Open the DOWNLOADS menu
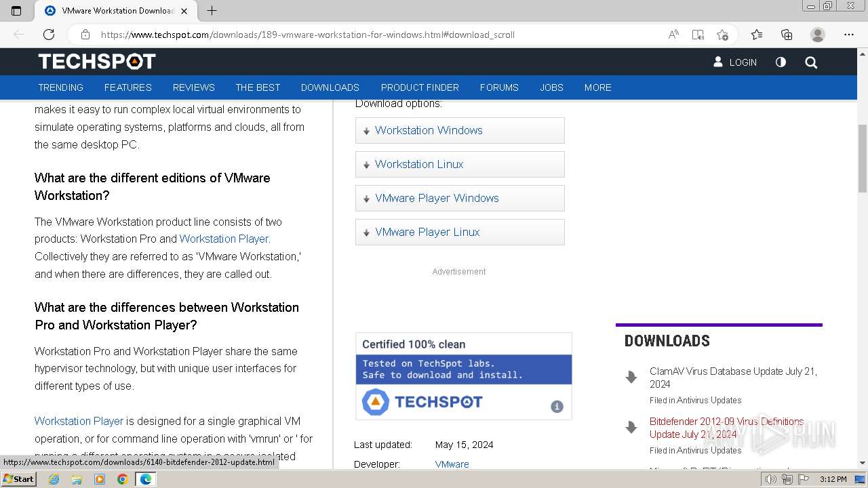 [330, 87]
